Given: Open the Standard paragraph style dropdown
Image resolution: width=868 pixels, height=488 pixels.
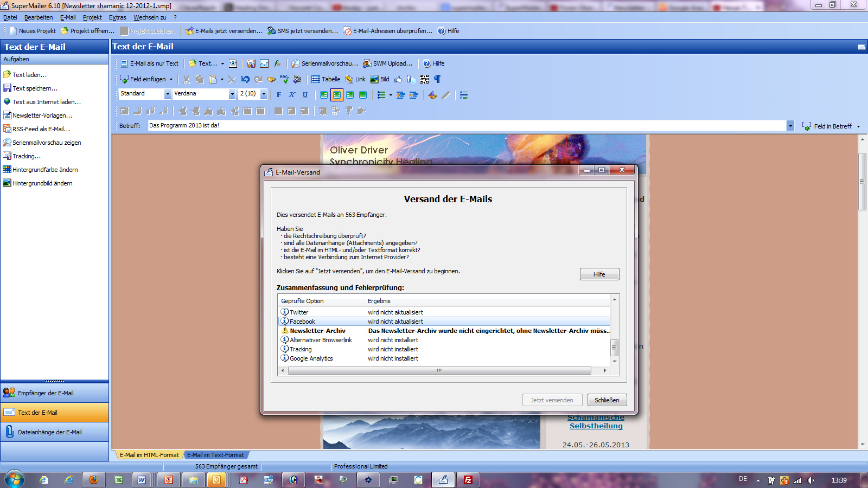Looking at the screenshot, I should [x=168, y=94].
